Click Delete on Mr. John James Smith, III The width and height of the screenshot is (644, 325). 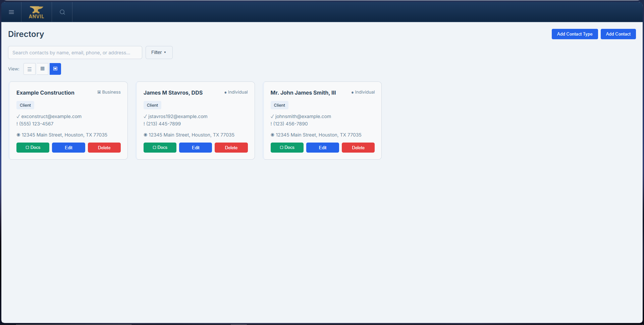(358, 148)
